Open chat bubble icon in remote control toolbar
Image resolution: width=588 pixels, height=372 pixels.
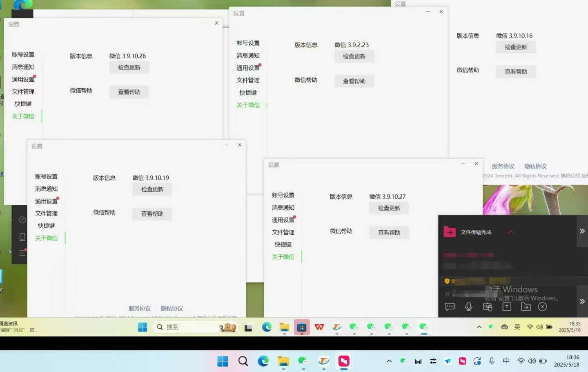(x=450, y=307)
